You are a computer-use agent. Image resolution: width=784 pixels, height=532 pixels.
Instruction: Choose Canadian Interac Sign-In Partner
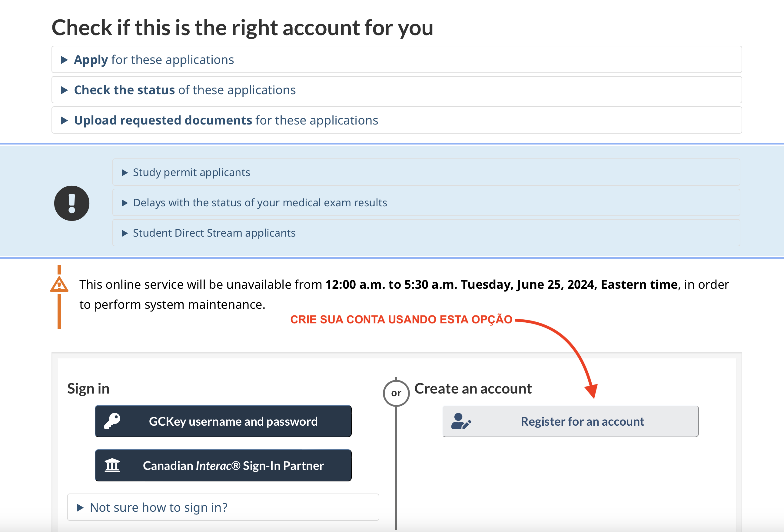point(223,465)
